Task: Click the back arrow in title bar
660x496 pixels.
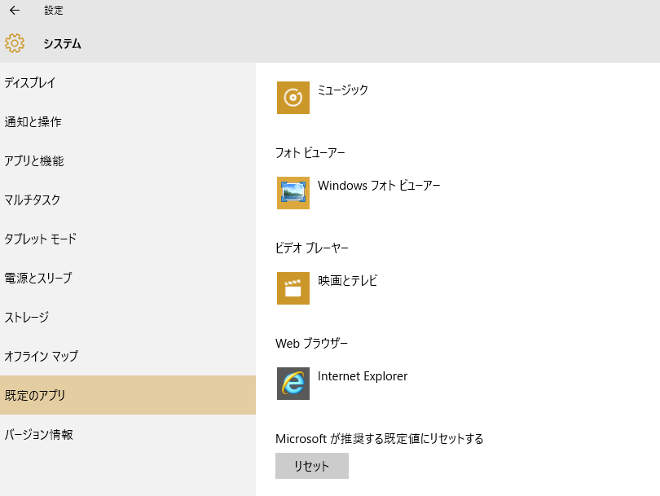Action: tap(14, 10)
